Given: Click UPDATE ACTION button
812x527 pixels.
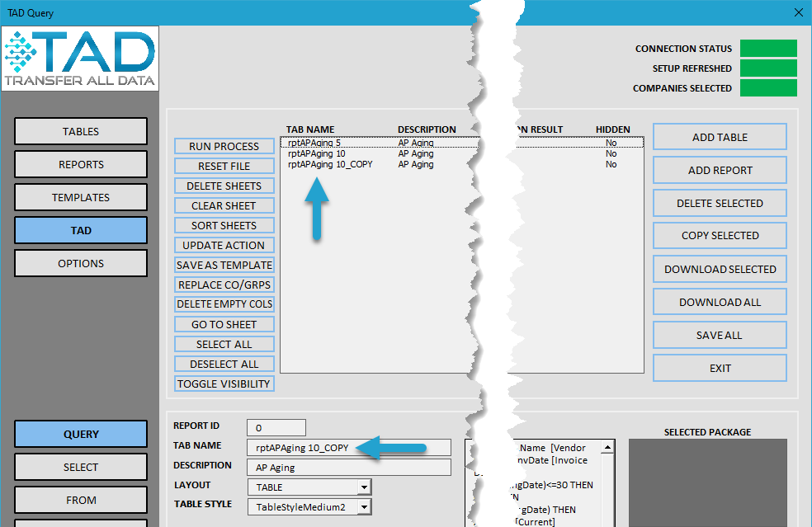Looking at the screenshot, I should coord(224,246).
